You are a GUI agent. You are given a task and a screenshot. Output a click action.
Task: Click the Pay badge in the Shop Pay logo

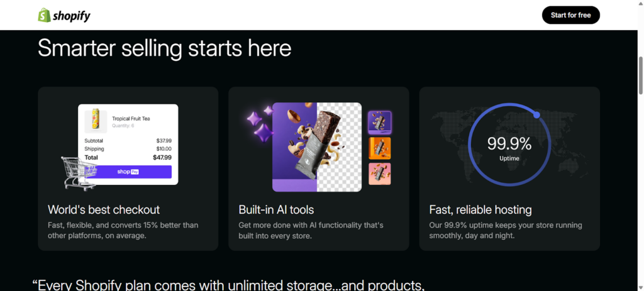click(x=134, y=172)
